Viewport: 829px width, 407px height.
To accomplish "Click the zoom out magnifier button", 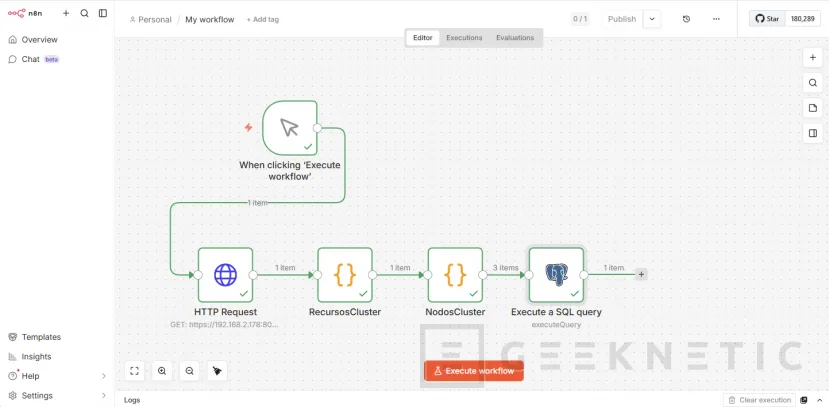I will coord(190,371).
